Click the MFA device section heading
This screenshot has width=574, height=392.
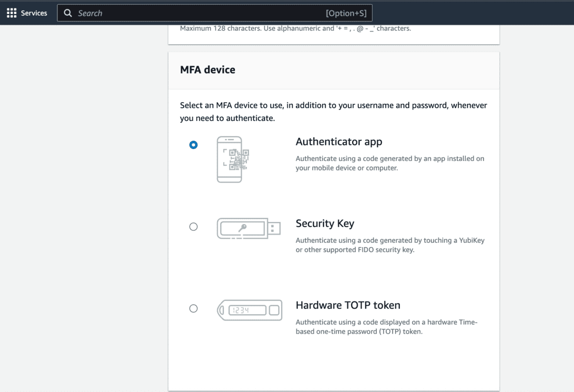point(208,70)
